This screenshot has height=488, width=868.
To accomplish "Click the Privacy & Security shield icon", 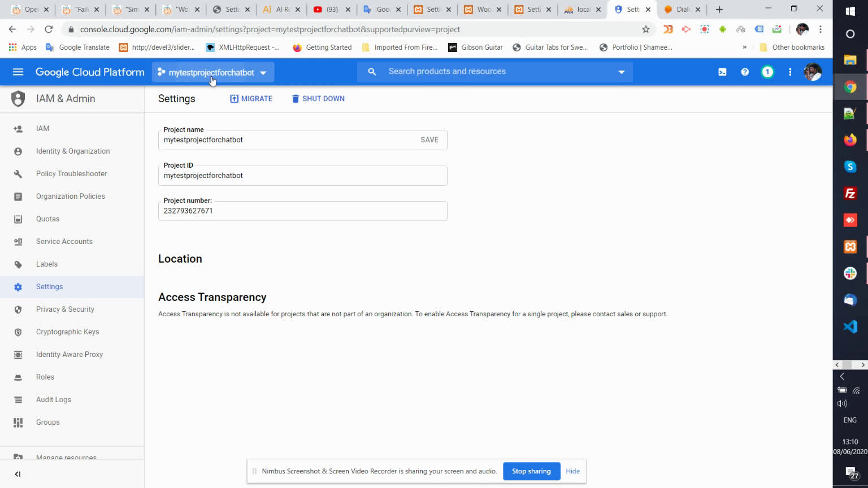I will [18, 310].
